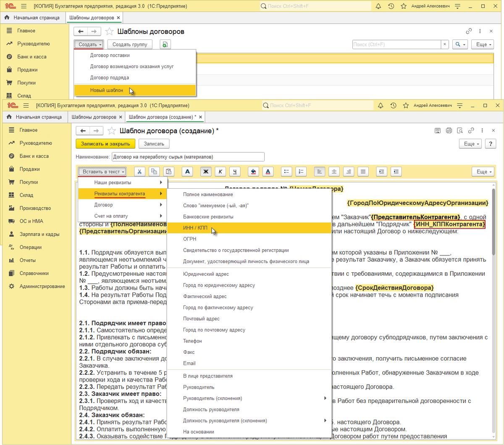The image size is (504, 445).
Task: Get link icon in Шаблон договора form
Action: 471,130
